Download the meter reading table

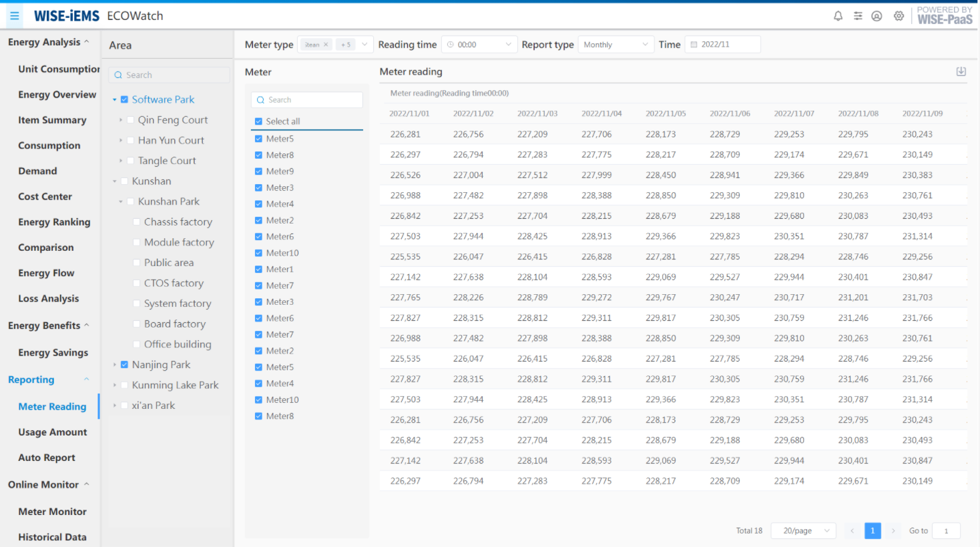pos(961,71)
